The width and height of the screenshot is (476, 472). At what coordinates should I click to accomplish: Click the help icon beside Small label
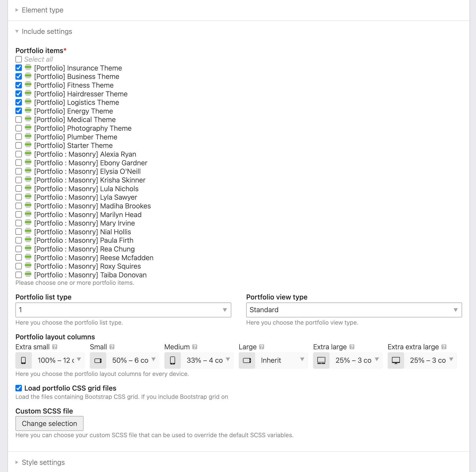[x=112, y=347]
